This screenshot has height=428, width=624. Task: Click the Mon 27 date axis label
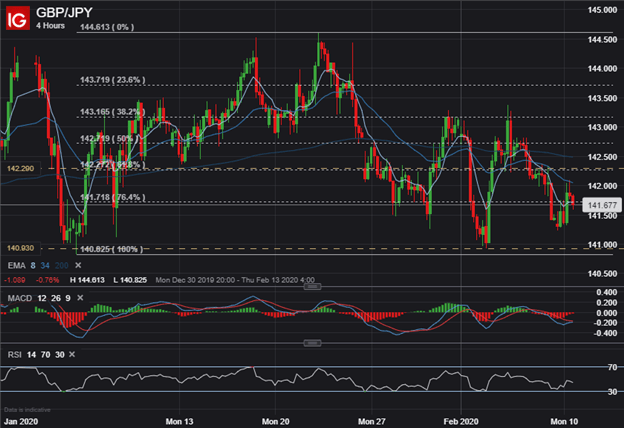point(372,421)
